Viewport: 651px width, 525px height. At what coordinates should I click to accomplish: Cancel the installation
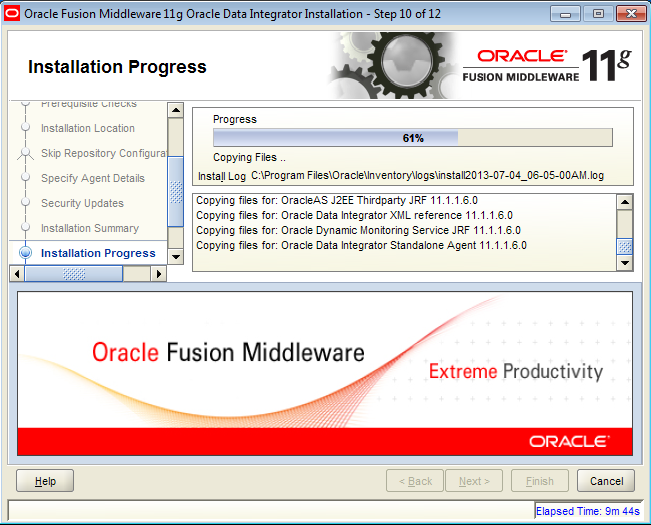pos(606,481)
